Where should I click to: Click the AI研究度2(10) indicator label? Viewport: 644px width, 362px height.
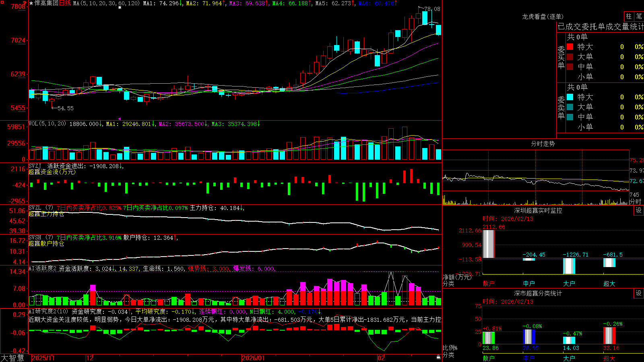[48, 311]
